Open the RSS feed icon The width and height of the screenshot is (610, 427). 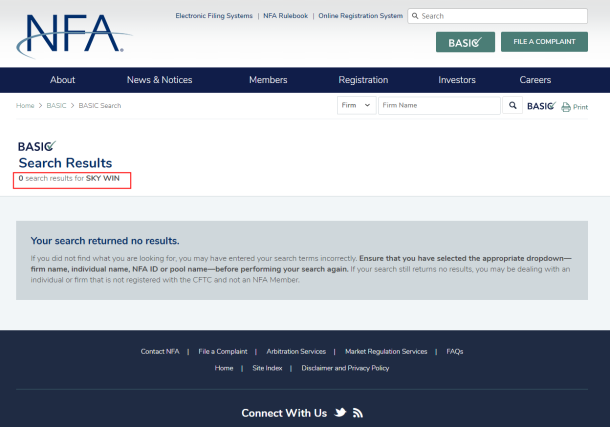point(357,412)
